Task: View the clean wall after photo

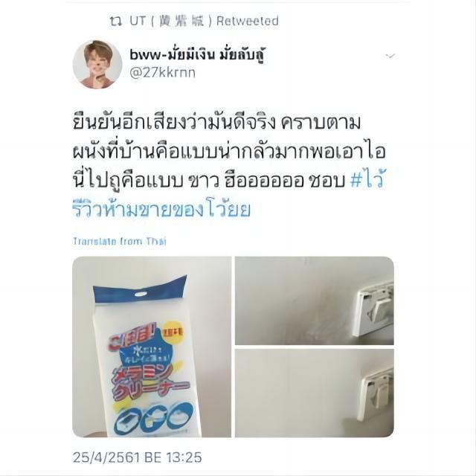Action: pyautogui.click(x=315, y=393)
